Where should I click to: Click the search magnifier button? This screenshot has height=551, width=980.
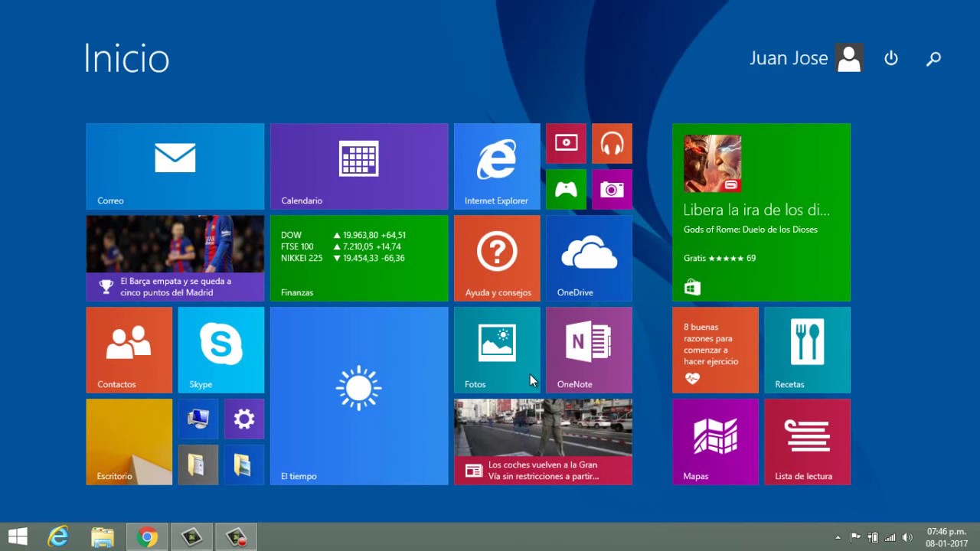tap(933, 58)
